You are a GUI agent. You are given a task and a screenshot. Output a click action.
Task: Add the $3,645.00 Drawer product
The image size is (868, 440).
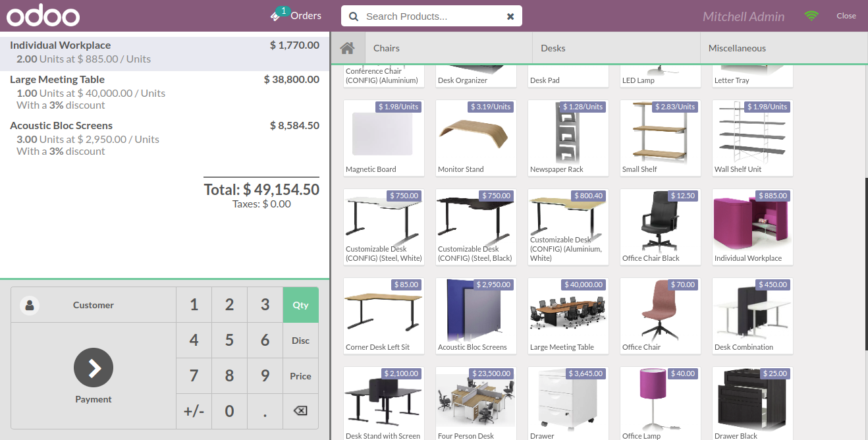[568, 403]
